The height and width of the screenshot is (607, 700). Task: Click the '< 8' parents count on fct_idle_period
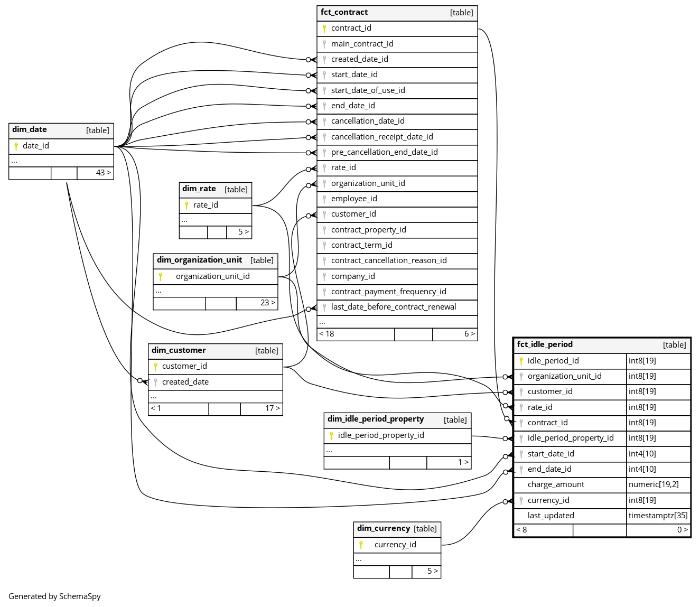522,530
